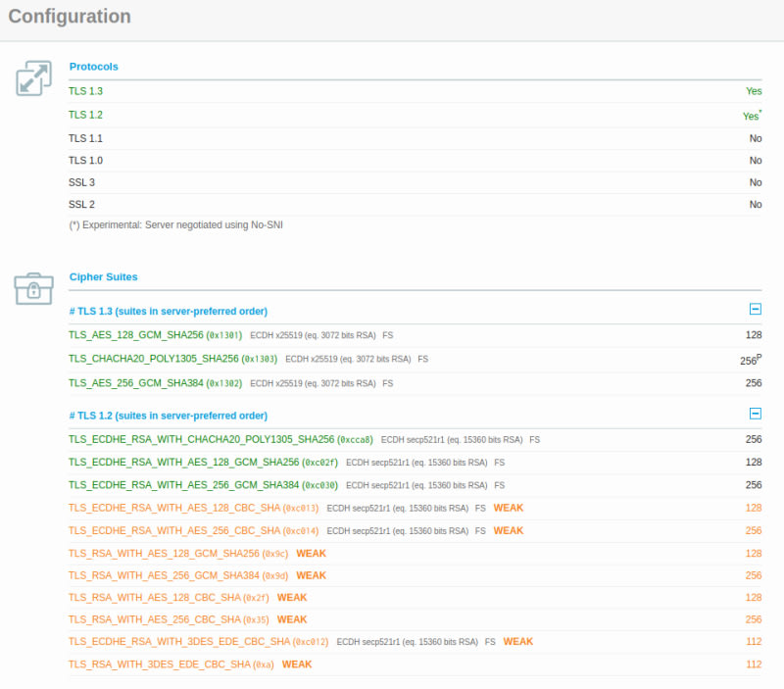The height and width of the screenshot is (689, 784).
Task: Collapse the TLS 1.2 suites list
Action: click(x=755, y=415)
